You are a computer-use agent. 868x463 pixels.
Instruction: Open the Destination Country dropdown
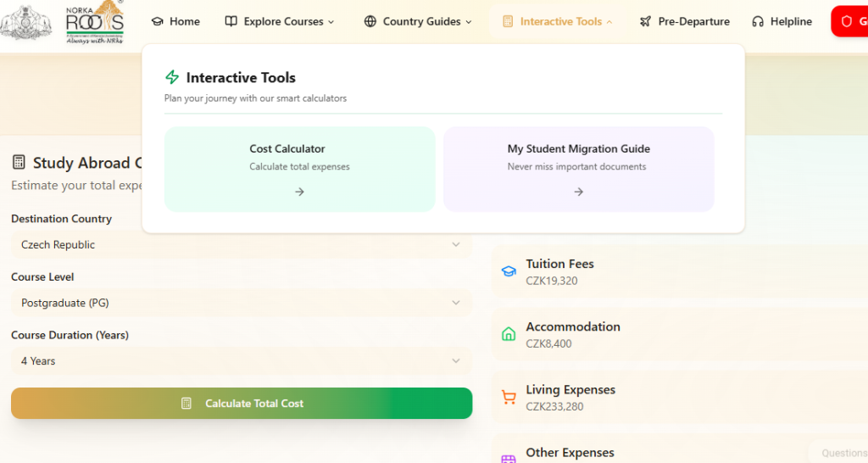point(242,245)
